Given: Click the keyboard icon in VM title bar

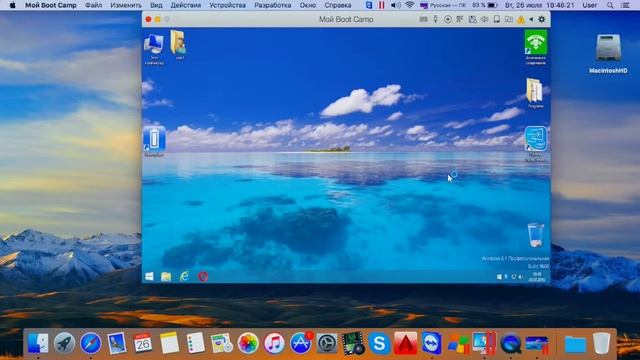Looking at the screenshot, I should 423,19.
